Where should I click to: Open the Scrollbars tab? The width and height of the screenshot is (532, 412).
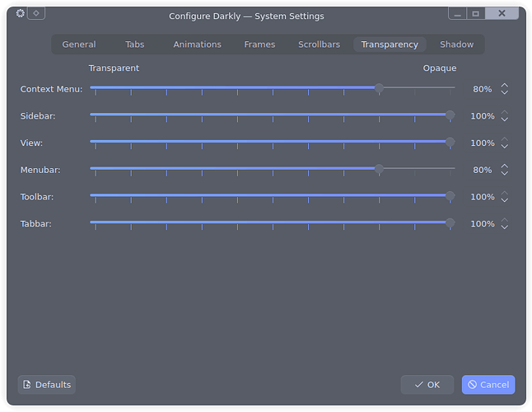coord(319,44)
